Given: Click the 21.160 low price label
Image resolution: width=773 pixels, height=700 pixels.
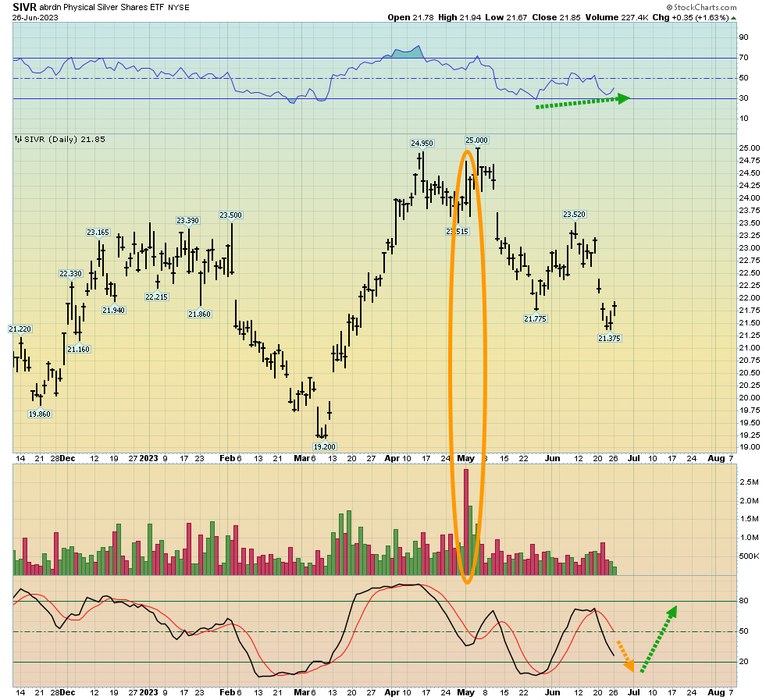Looking at the screenshot, I should pos(79,349).
